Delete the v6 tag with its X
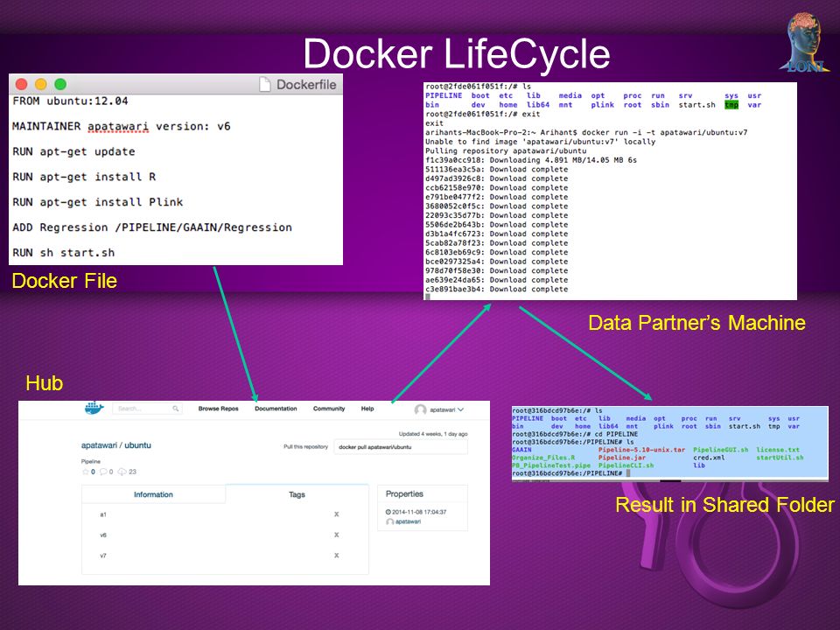 336,535
